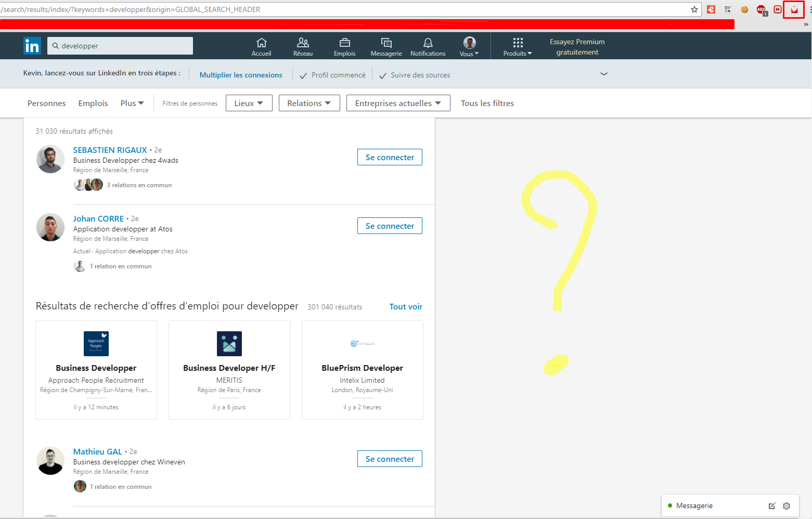
Task: Click Se connecter for Johan CORRE
Action: [x=389, y=226]
